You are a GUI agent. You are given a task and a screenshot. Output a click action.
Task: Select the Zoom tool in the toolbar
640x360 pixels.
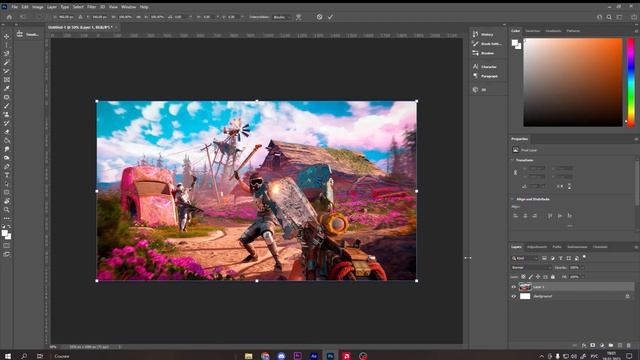pyautogui.click(x=7, y=210)
